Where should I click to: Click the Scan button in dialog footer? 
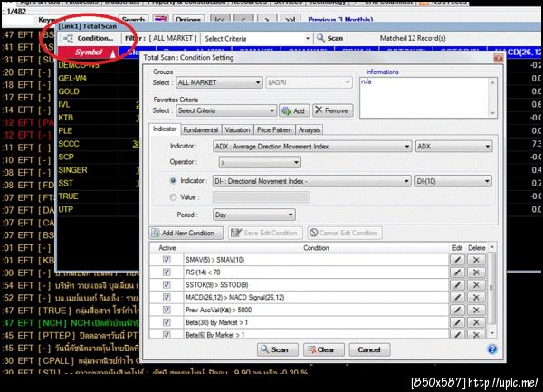click(278, 349)
